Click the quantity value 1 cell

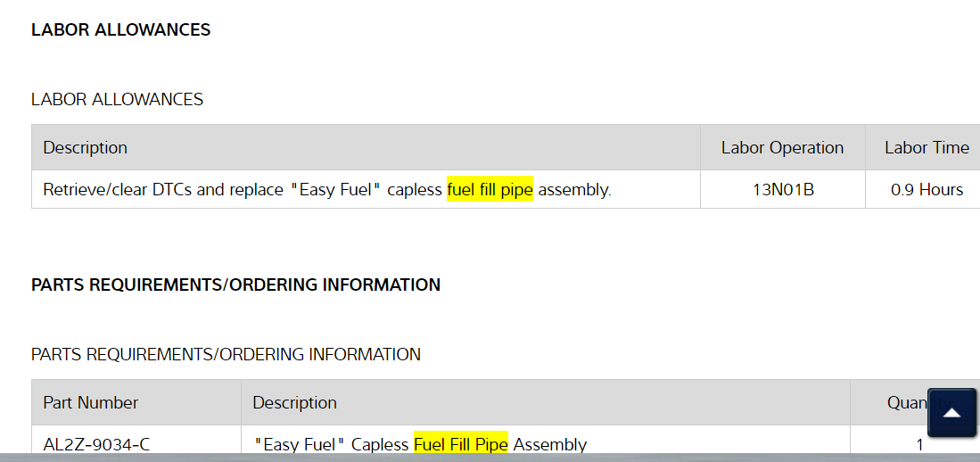[919, 444]
